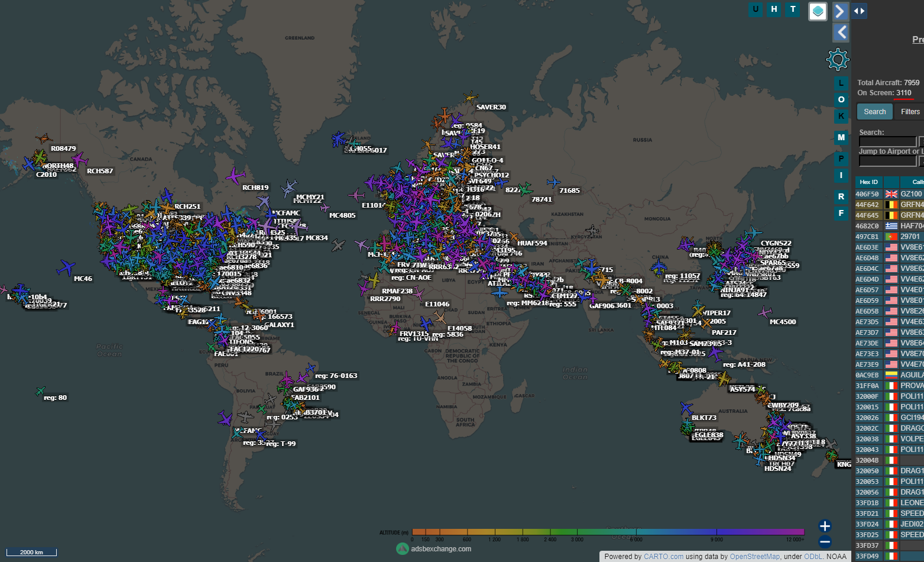Open the map layers switcher

point(818,11)
